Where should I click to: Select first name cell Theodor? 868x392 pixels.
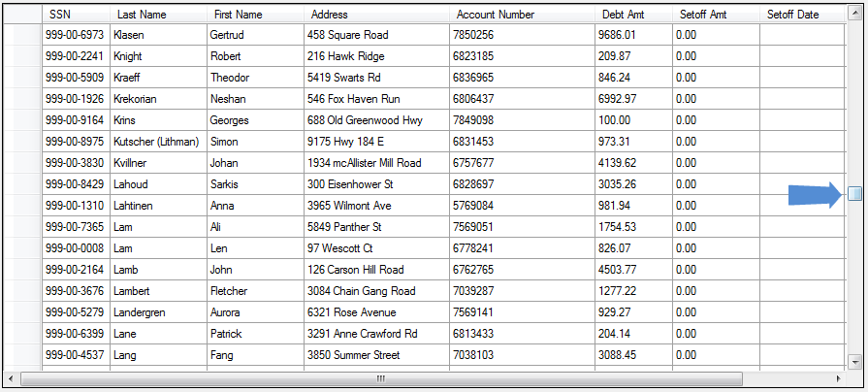tap(255, 78)
